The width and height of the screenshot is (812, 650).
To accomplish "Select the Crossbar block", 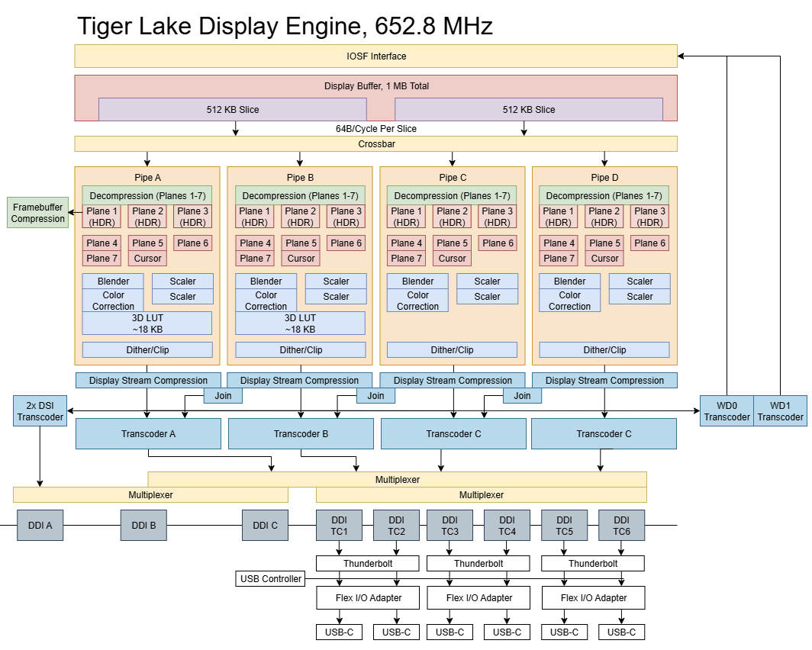I will [x=376, y=144].
